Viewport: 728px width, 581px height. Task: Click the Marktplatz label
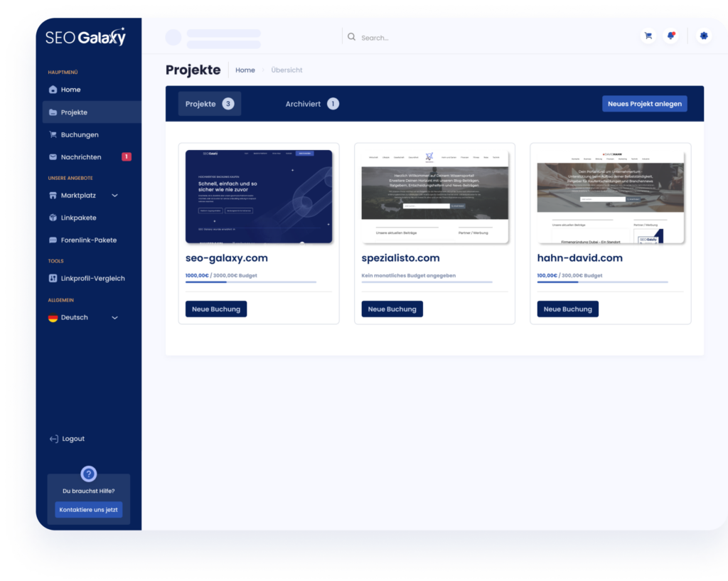click(78, 196)
